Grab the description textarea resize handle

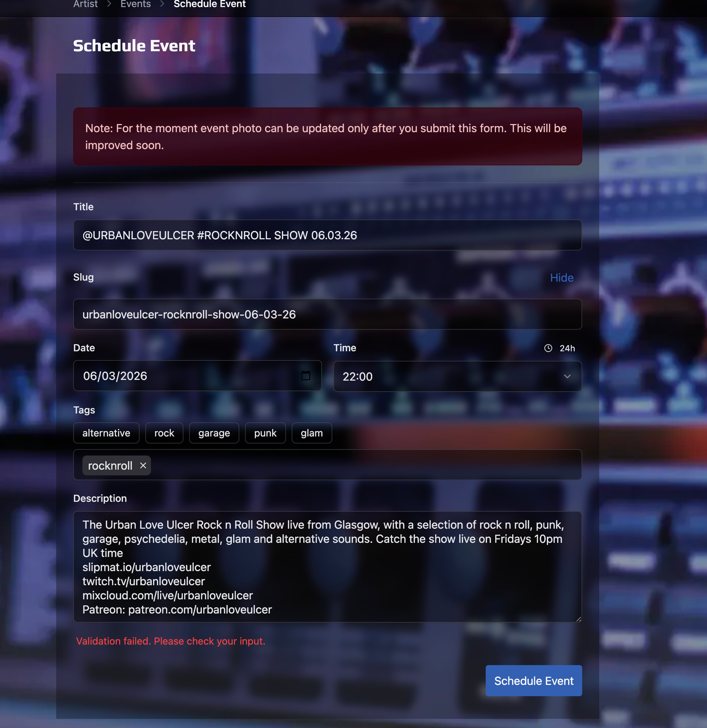(578, 619)
